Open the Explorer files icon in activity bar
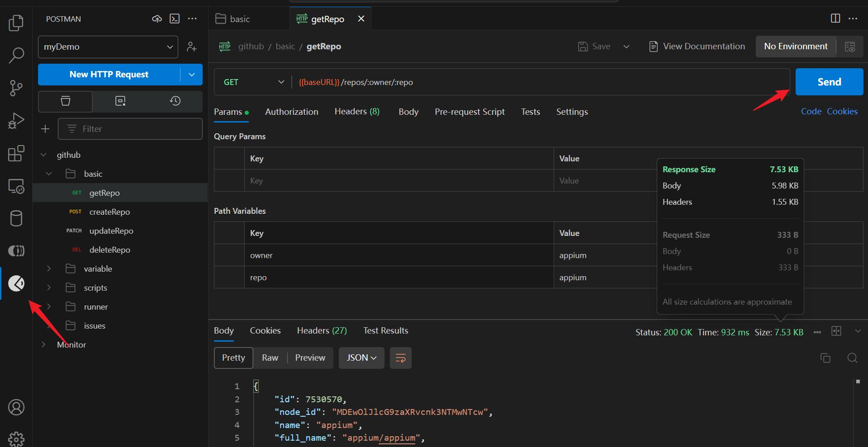Screen dimensions: 868x447 pos(16,23)
